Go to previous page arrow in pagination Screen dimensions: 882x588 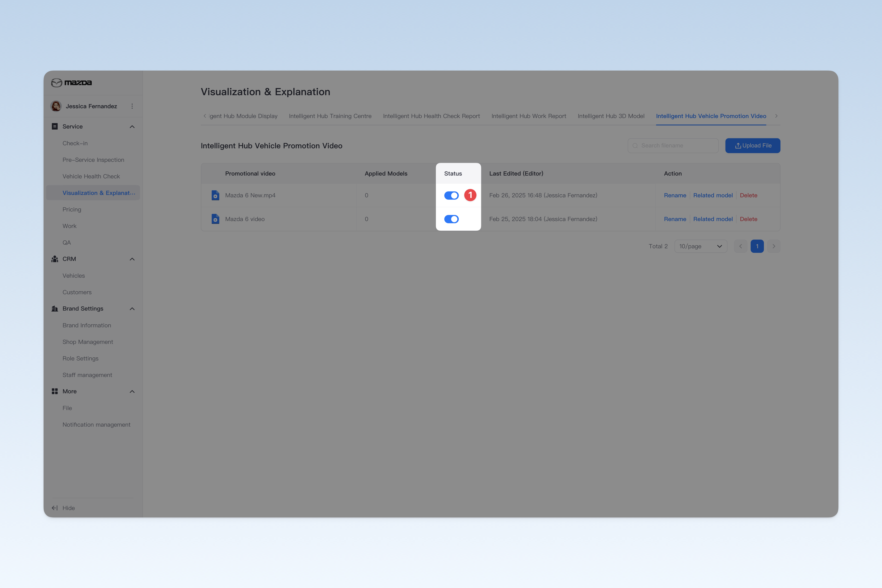(x=741, y=246)
